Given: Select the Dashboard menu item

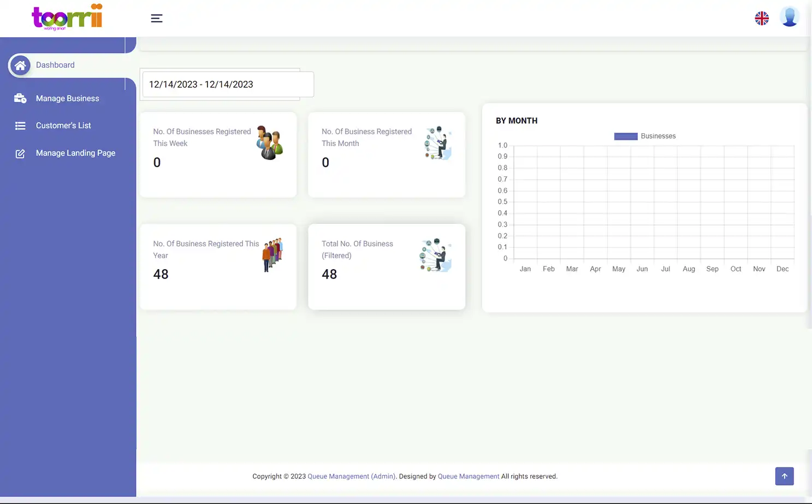Looking at the screenshot, I should (x=55, y=65).
